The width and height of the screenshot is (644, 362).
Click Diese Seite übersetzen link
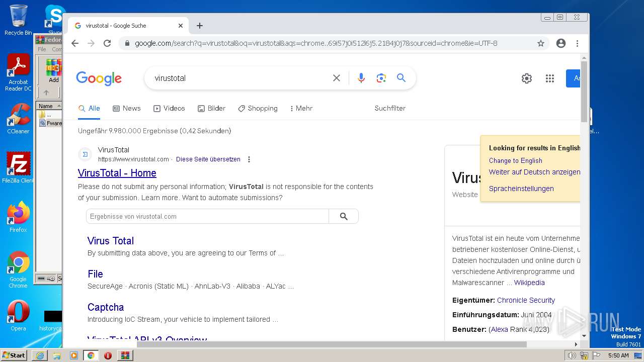208,159
